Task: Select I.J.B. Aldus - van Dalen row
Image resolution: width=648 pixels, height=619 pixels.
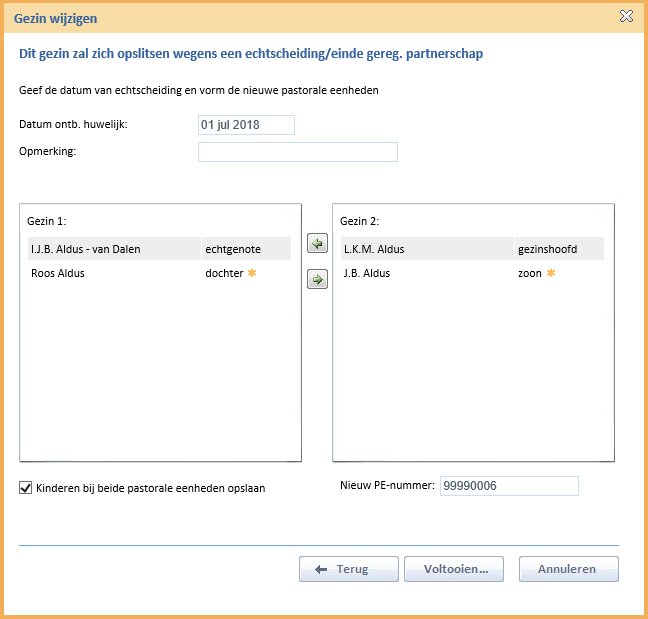Action: click(160, 249)
